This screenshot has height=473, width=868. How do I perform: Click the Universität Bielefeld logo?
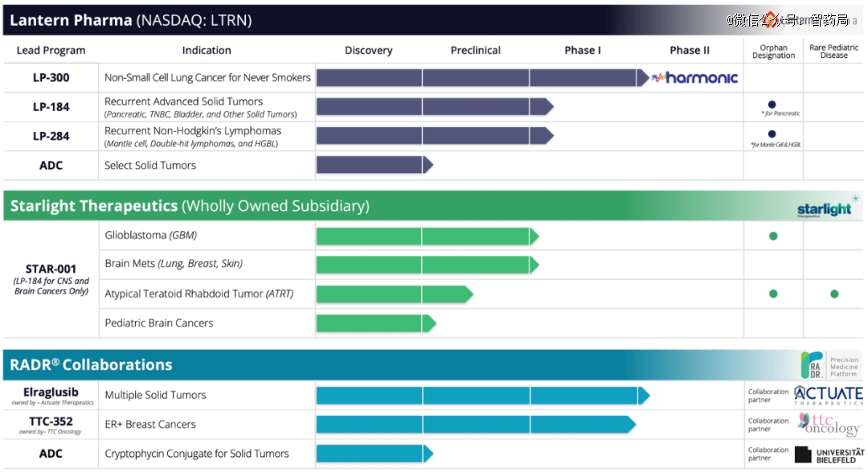[829, 454]
